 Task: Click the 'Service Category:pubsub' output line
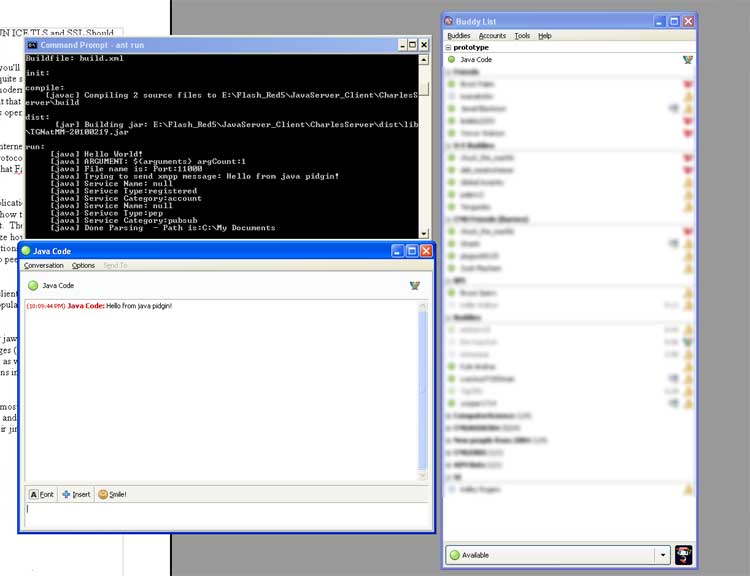pos(124,221)
